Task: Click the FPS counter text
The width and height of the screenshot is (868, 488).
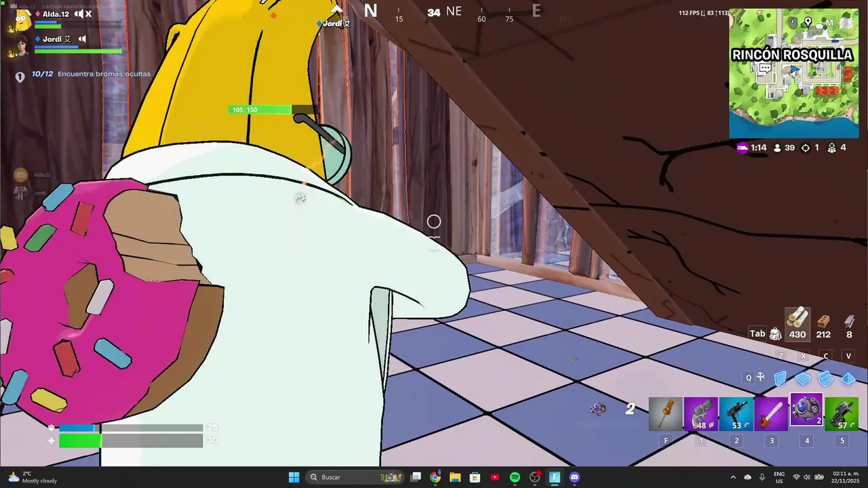Action: (704, 13)
